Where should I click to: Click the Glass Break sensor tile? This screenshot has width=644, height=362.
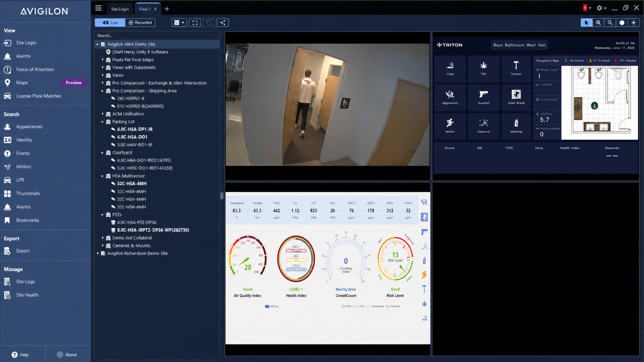coord(516,98)
